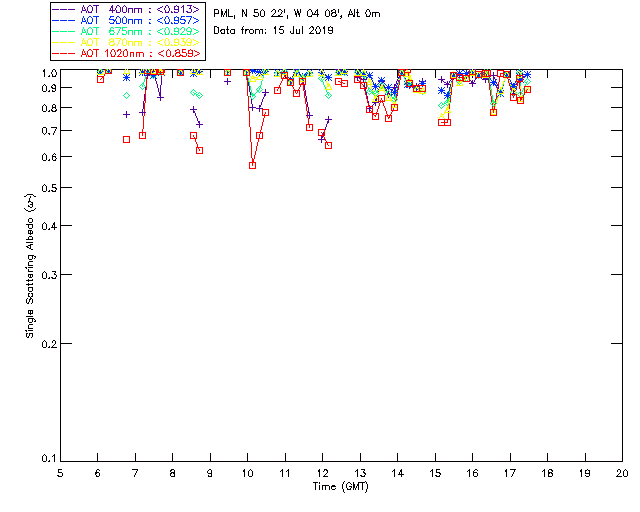Click the x-axis tick label '17'
Viewport: 640px width, 512px height.
(x=510, y=473)
